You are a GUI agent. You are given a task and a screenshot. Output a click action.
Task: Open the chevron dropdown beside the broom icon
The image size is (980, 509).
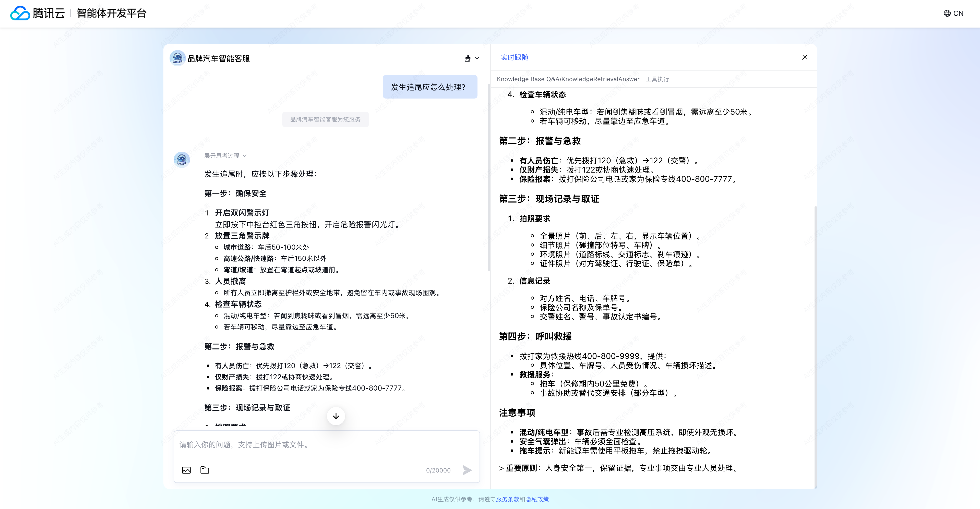coord(477,58)
